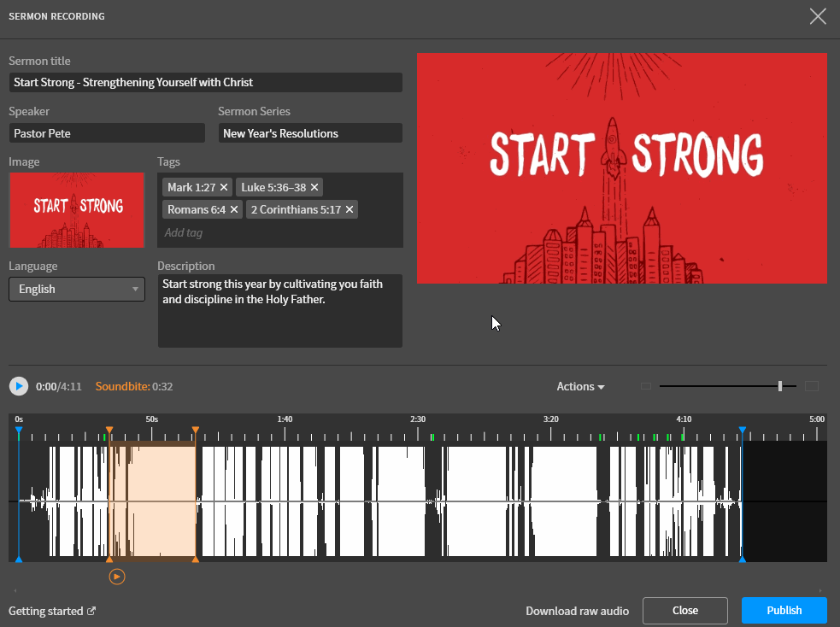Select the blue trim end marker
This screenshot has width=840, height=627.
pyautogui.click(x=742, y=430)
